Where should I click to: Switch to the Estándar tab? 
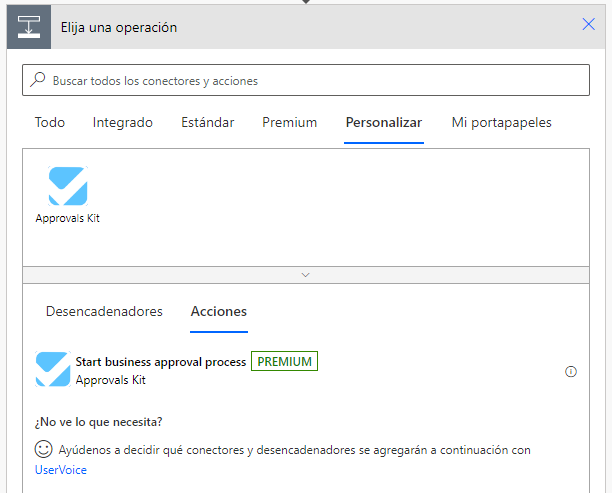click(207, 122)
